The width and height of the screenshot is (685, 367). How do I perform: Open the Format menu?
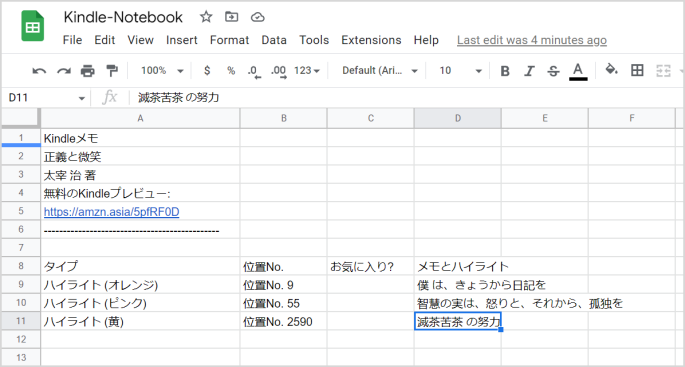point(229,40)
